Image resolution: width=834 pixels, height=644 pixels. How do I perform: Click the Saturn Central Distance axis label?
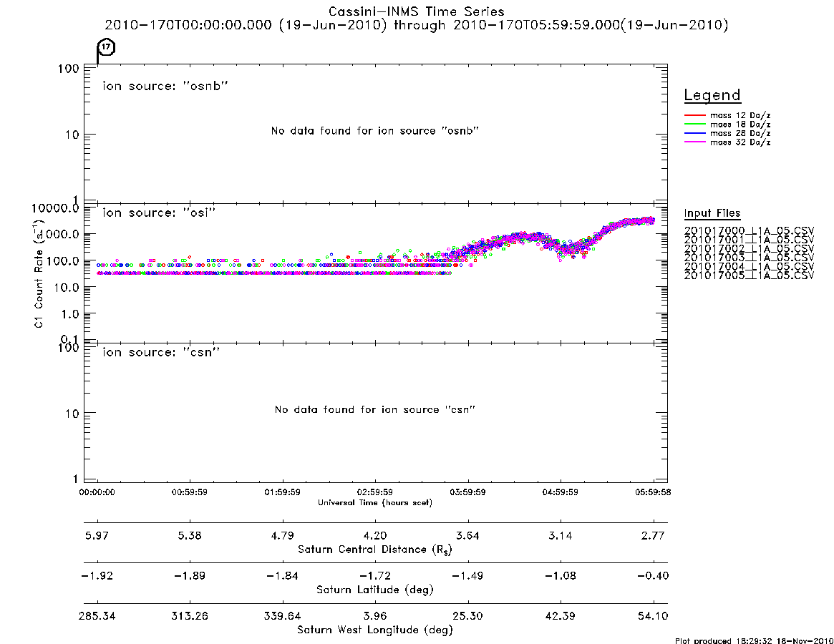click(375, 550)
